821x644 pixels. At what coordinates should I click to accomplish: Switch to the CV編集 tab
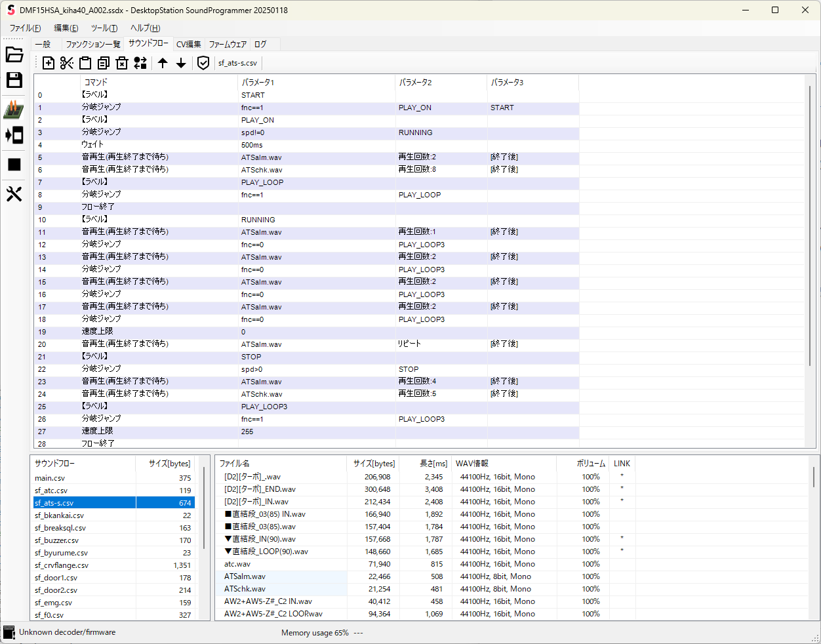(x=189, y=45)
